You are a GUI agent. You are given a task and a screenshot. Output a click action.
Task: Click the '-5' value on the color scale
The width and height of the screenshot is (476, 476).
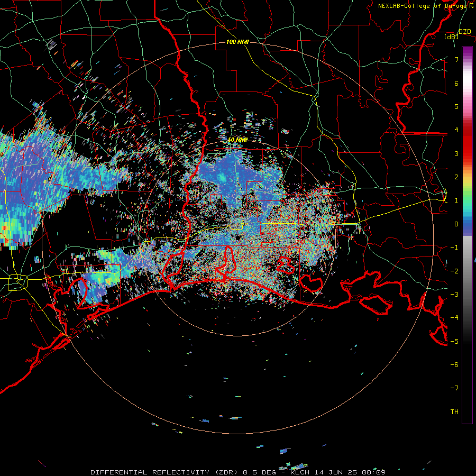click(454, 341)
